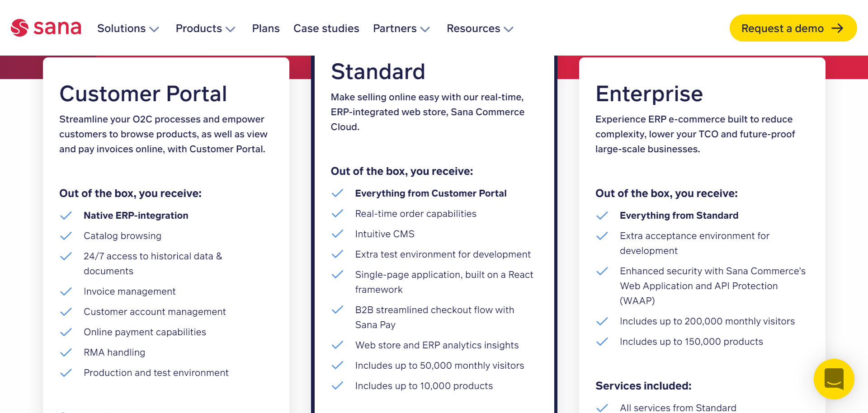868x413 pixels.
Task: Click the Request a demo button
Action: click(x=793, y=28)
